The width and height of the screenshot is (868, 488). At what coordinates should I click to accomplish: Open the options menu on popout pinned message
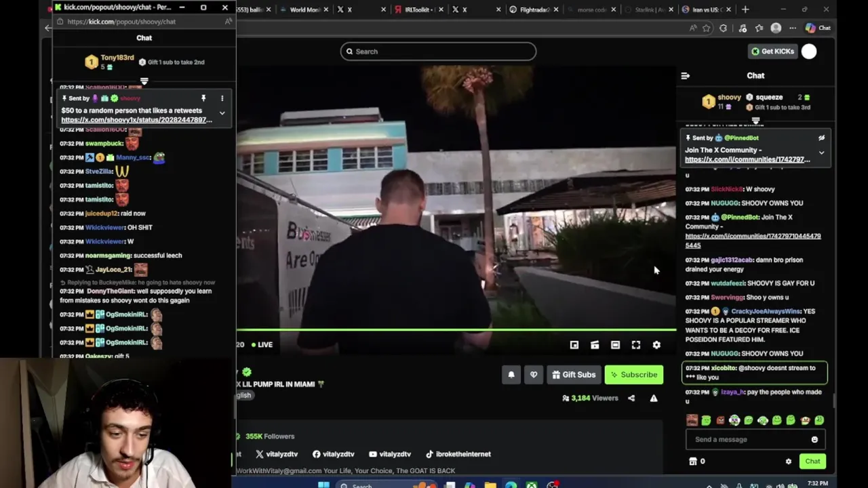pos(222,98)
